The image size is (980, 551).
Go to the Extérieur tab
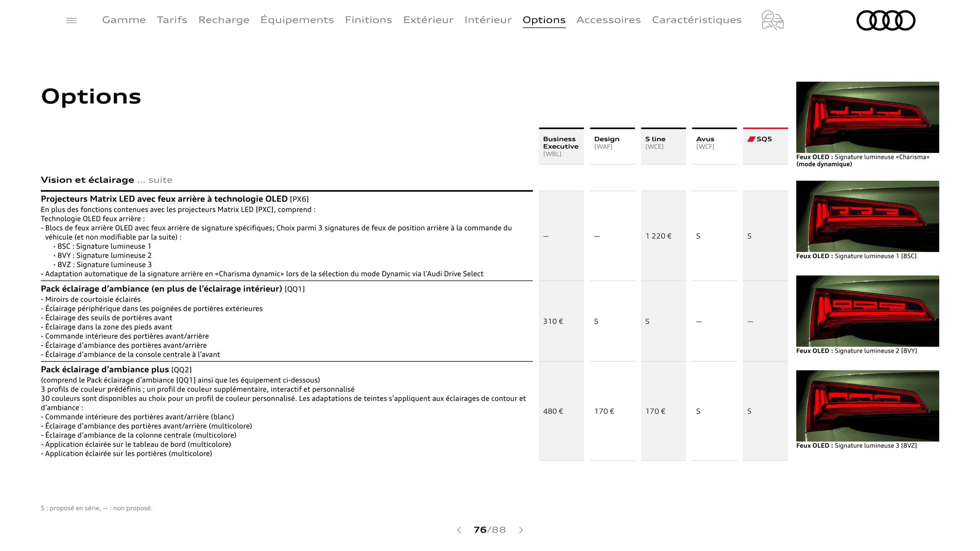tap(428, 20)
